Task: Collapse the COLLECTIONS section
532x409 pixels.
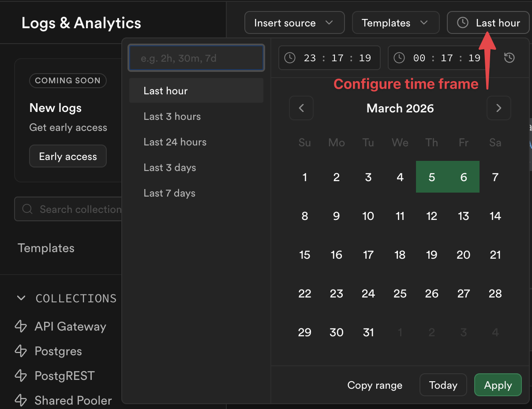Action: pyautogui.click(x=21, y=298)
